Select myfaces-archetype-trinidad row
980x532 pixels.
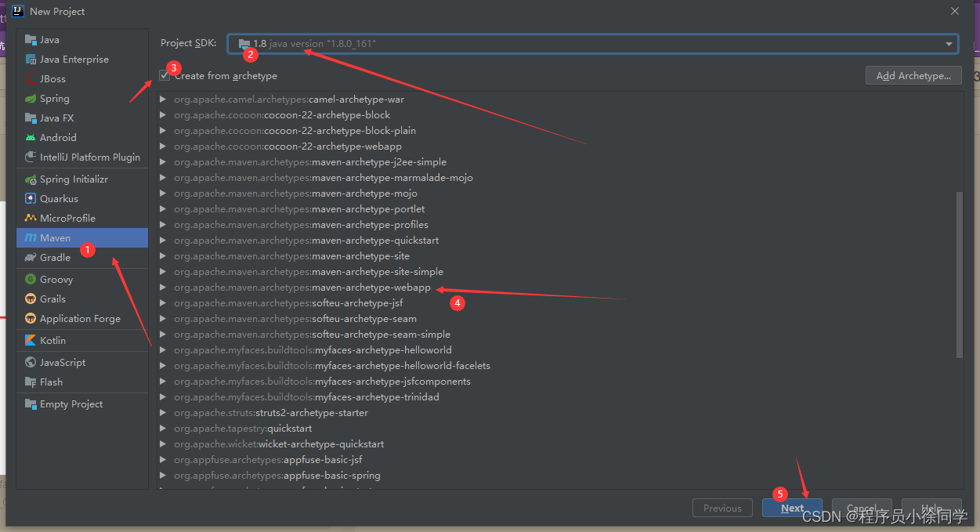(555, 397)
